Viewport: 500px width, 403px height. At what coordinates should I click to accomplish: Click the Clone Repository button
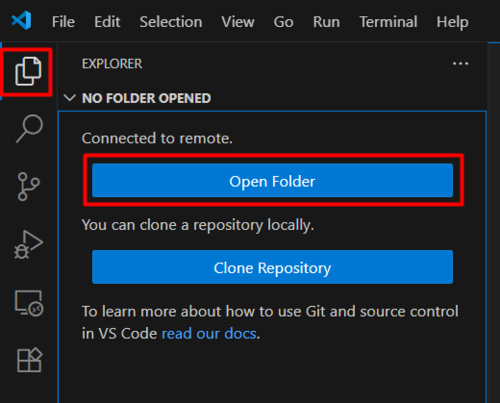272,267
